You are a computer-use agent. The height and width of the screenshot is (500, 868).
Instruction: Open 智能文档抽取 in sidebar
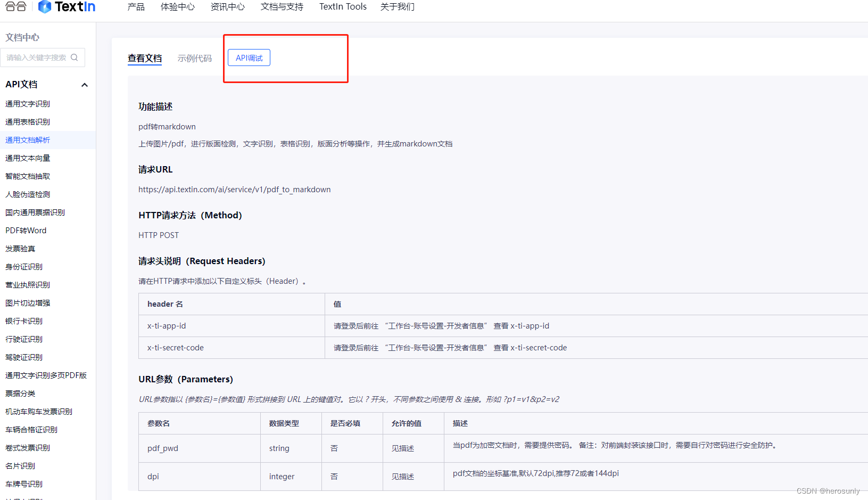[x=28, y=176]
